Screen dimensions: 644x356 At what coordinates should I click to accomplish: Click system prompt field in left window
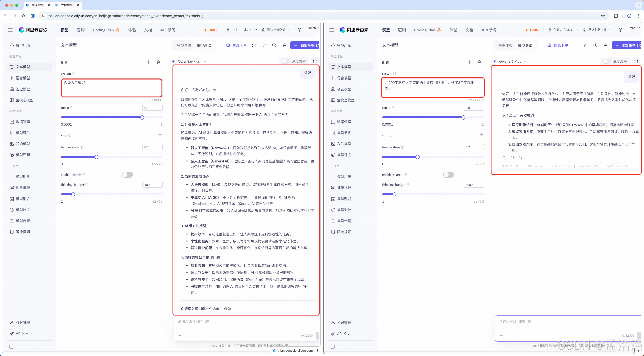point(111,88)
